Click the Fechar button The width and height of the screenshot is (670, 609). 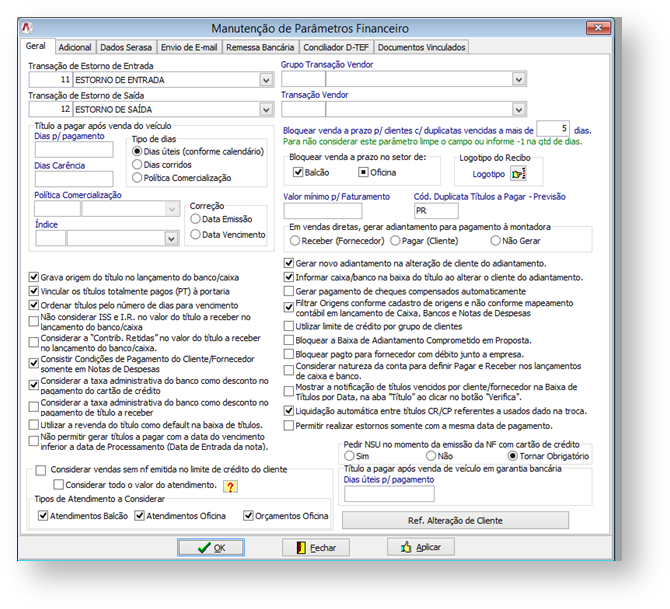[316, 547]
